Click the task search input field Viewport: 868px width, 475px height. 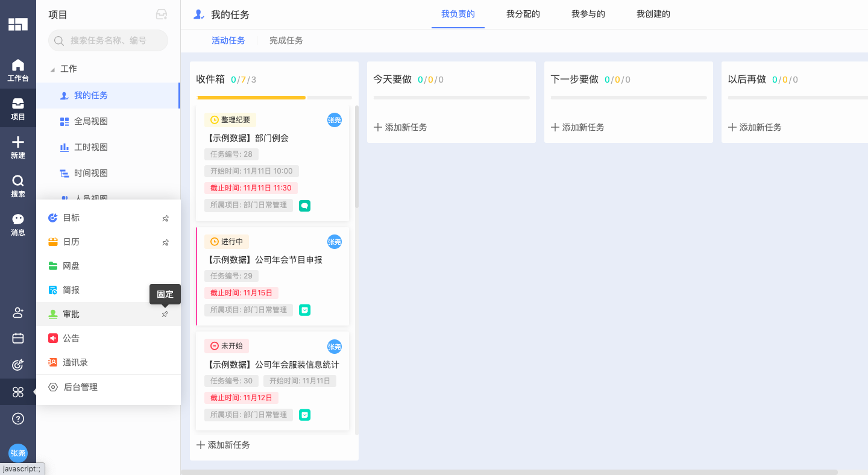tap(108, 40)
